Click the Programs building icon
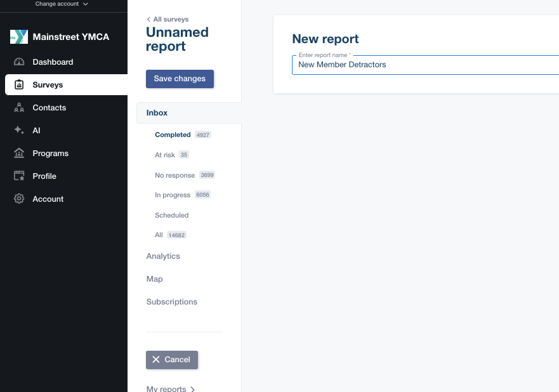The width and height of the screenshot is (559, 392). (19, 154)
